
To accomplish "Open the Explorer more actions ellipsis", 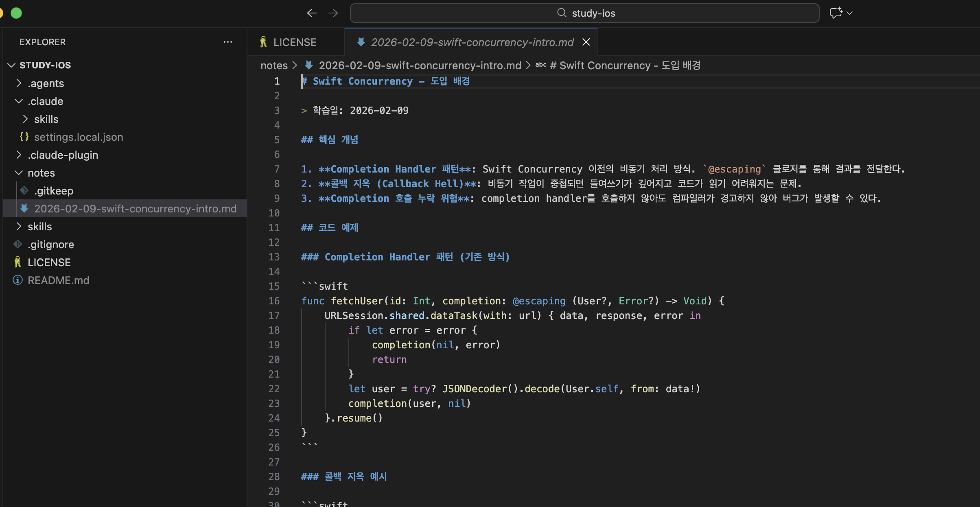I will point(227,42).
